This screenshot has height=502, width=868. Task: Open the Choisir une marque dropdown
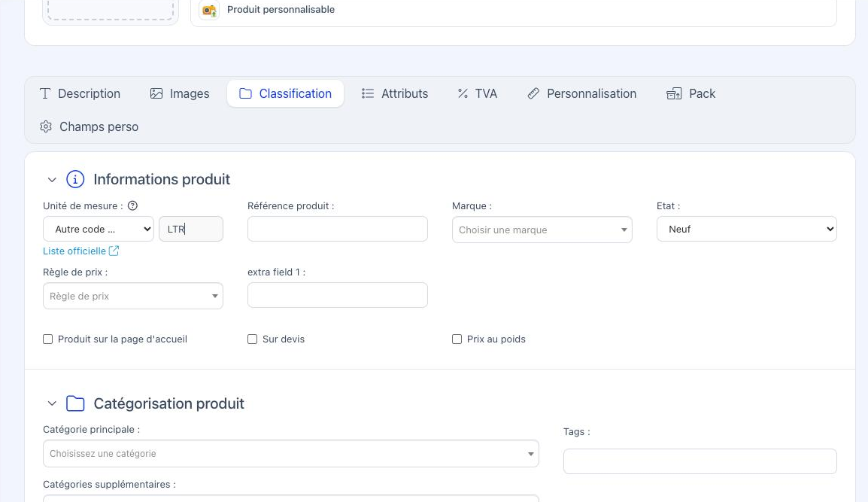coord(542,230)
